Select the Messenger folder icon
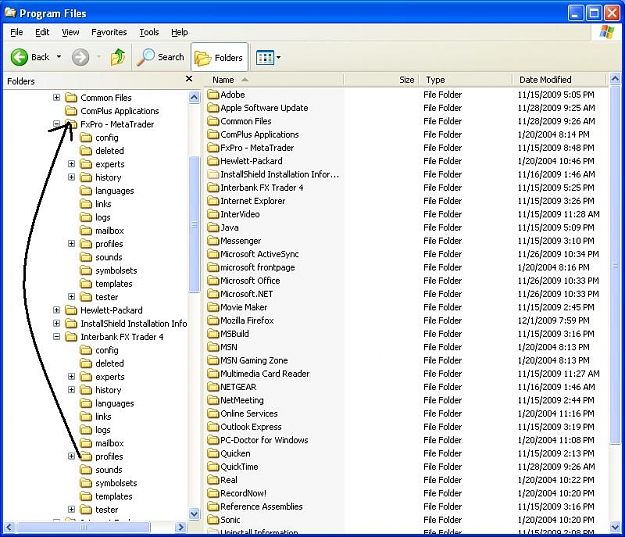This screenshot has height=537, width=625. (x=213, y=241)
